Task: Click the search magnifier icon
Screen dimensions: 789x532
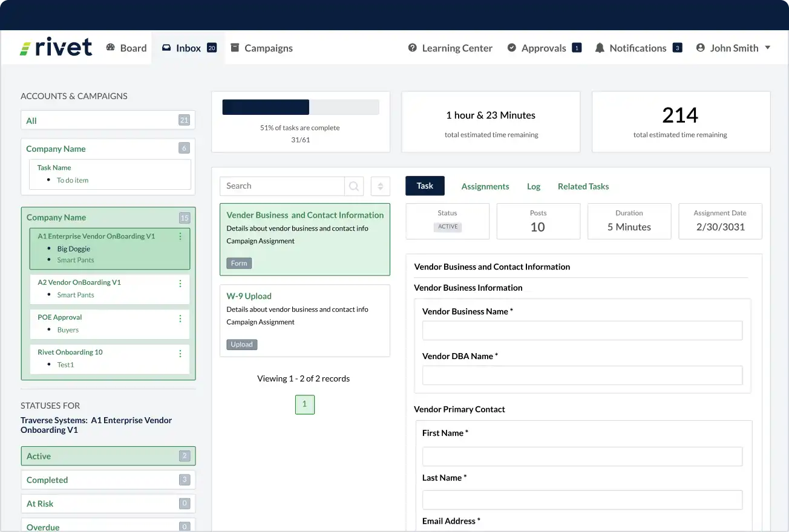Action: coord(354,186)
